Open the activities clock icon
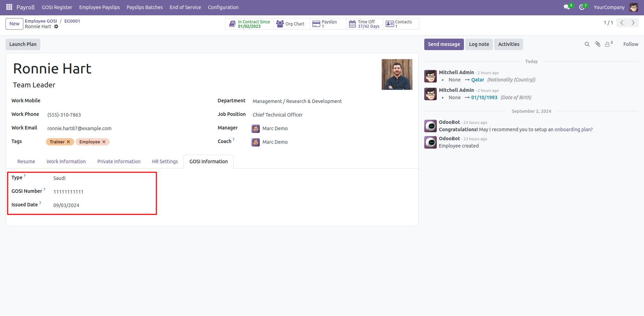The image size is (644, 316). point(582,7)
